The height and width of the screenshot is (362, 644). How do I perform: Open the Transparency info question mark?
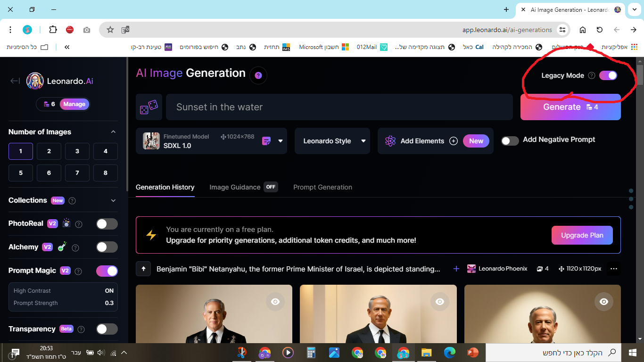click(x=81, y=329)
